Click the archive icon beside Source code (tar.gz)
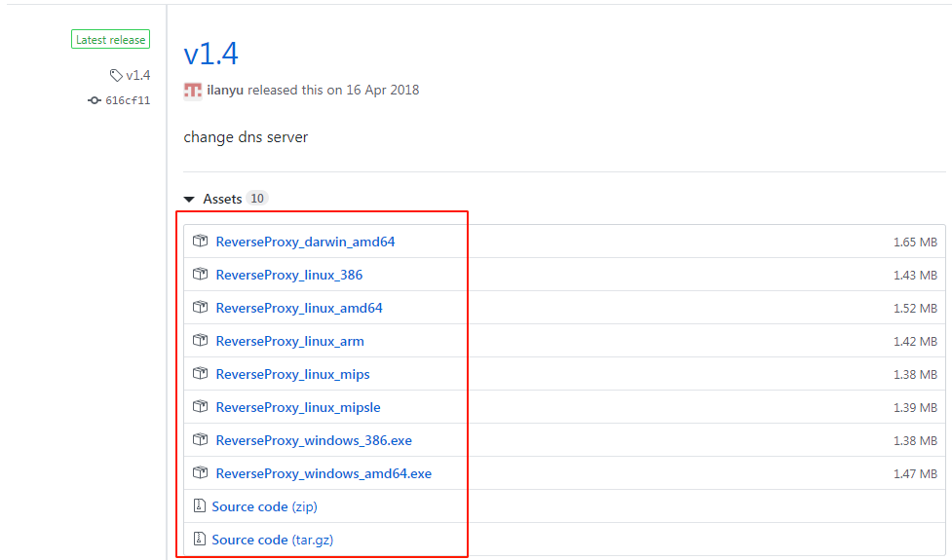The height and width of the screenshot is (560, 952). point(199,539)
